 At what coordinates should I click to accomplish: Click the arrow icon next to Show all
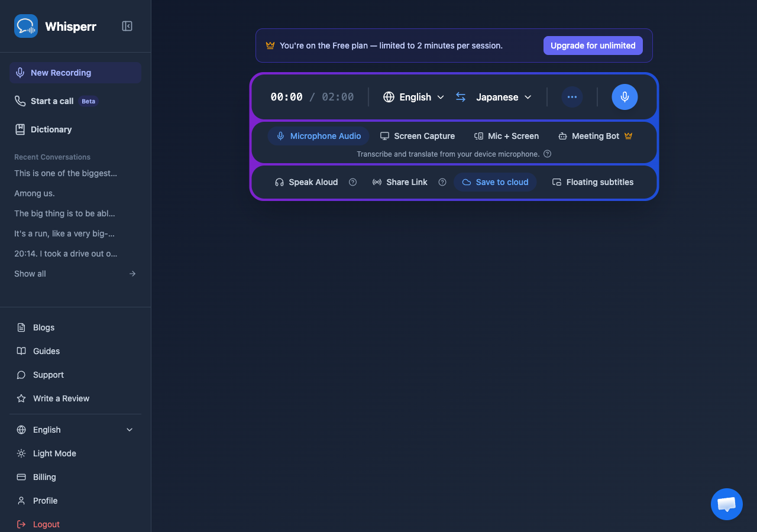coord(132,274)
